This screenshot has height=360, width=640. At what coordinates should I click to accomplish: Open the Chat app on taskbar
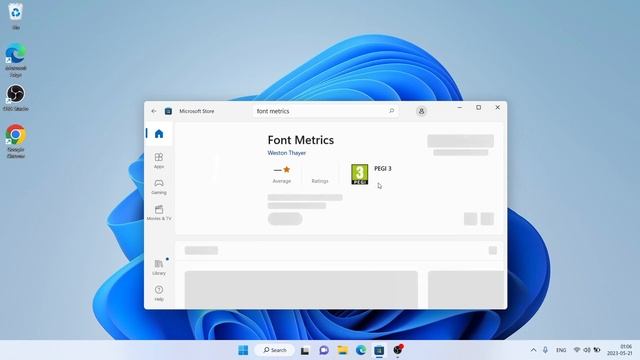324,350
